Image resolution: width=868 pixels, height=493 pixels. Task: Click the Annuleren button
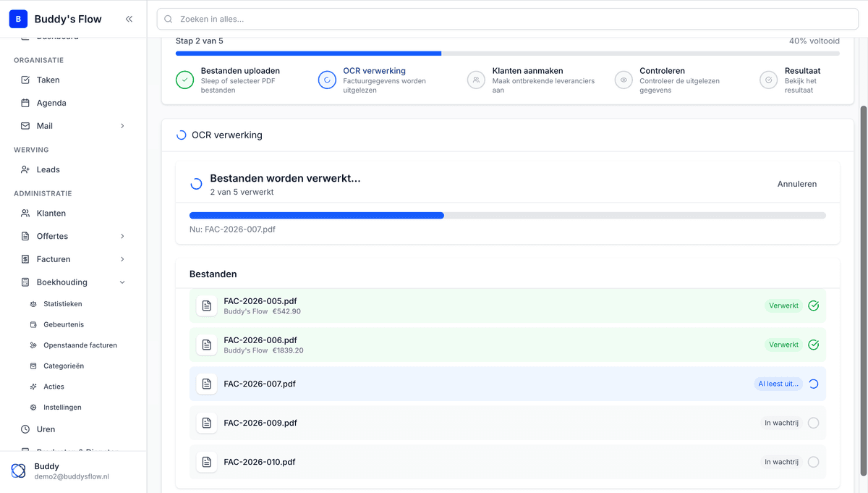[x=797, y=184]
